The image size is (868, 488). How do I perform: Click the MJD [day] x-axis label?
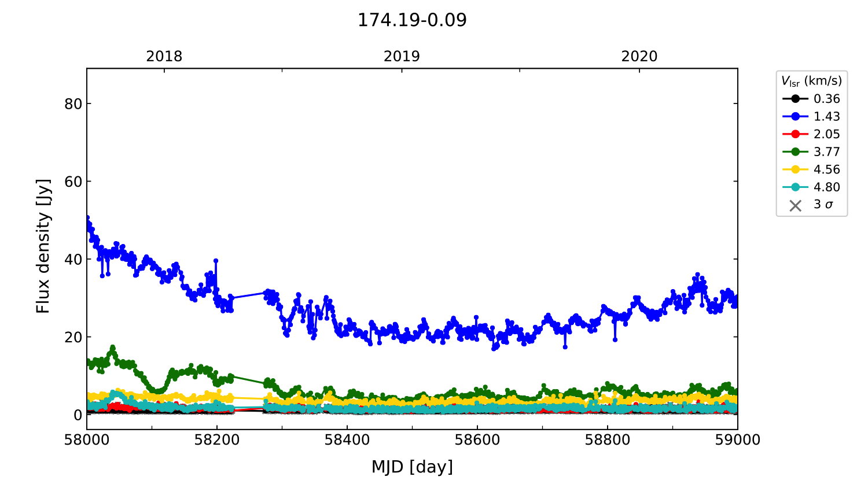[412, 467]
